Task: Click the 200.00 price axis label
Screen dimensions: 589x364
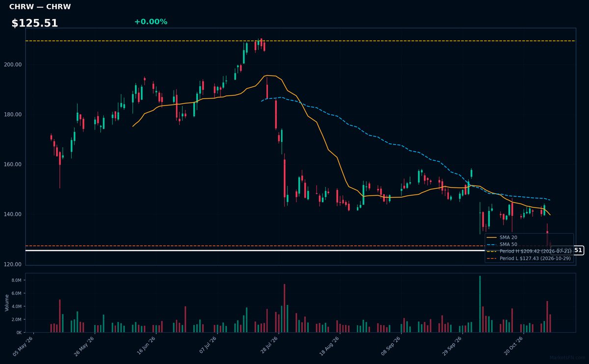Action: tap(13, 65)
